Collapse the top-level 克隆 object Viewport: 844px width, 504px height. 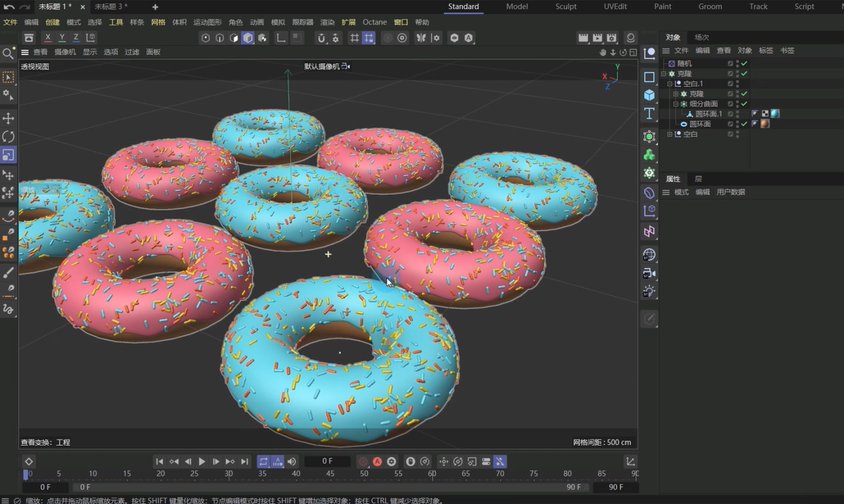tap(664, 74)
